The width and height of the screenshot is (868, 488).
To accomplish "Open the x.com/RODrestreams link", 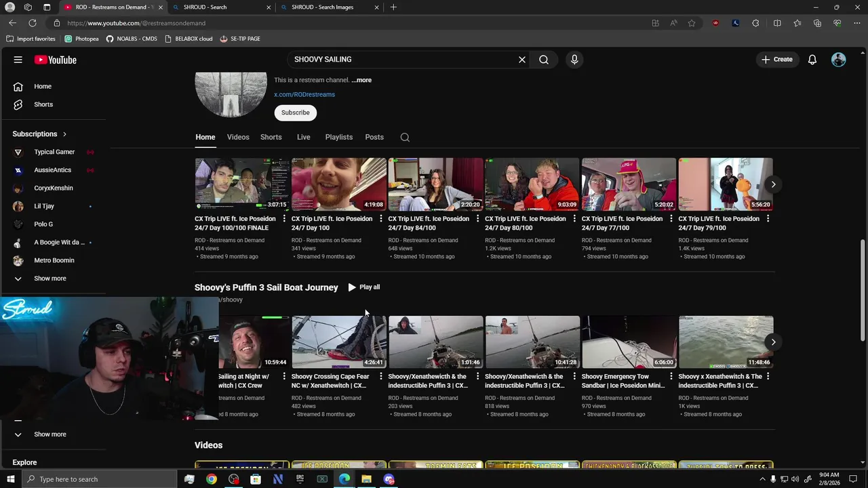I will [x=304, y=95].
